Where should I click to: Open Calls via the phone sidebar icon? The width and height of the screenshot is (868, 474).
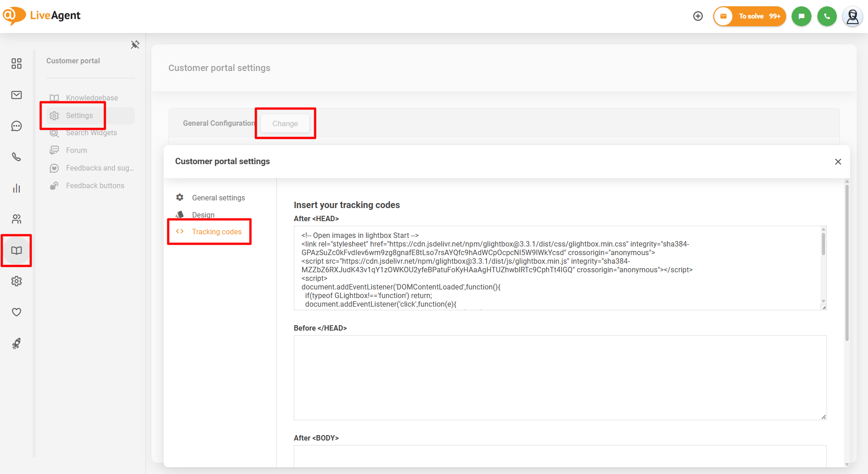pyautogui.click(x=17, y=157)
